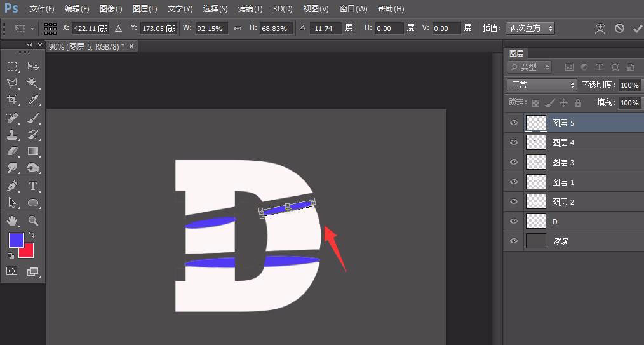Viewport: 644px width, 345px height.
Task: Lock image pixels brush icon
Action: pos(550,103)
